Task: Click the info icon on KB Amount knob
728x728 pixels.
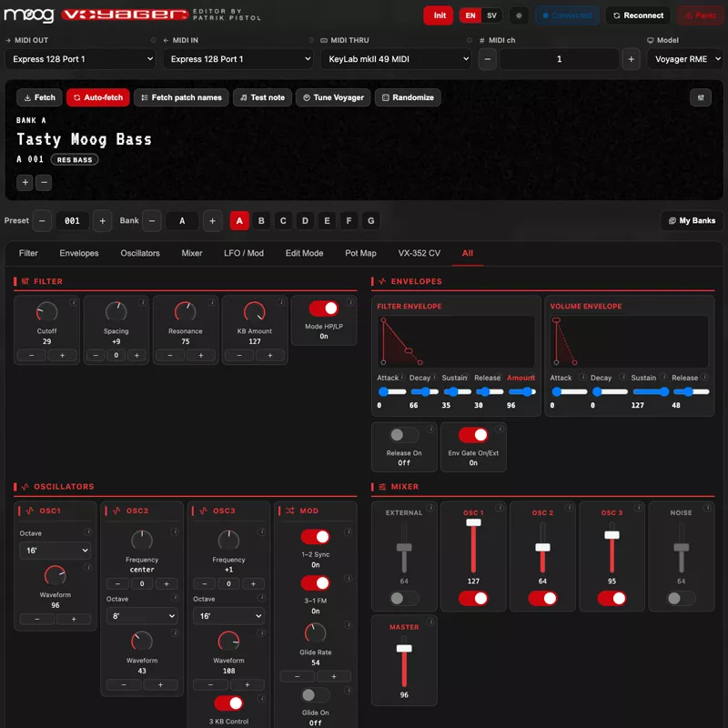Action: pyautogui.click(x=281, y=302)
